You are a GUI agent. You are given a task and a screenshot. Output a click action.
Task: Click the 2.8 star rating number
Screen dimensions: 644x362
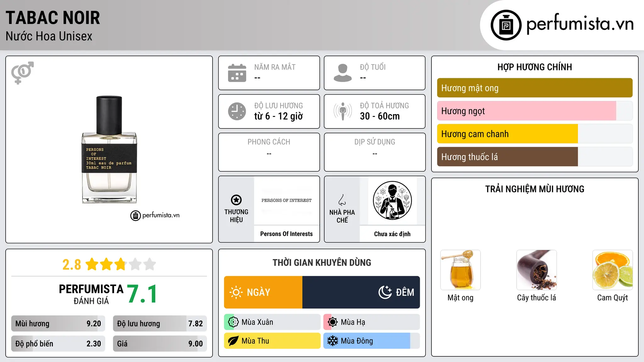click(x=72, y=265)
